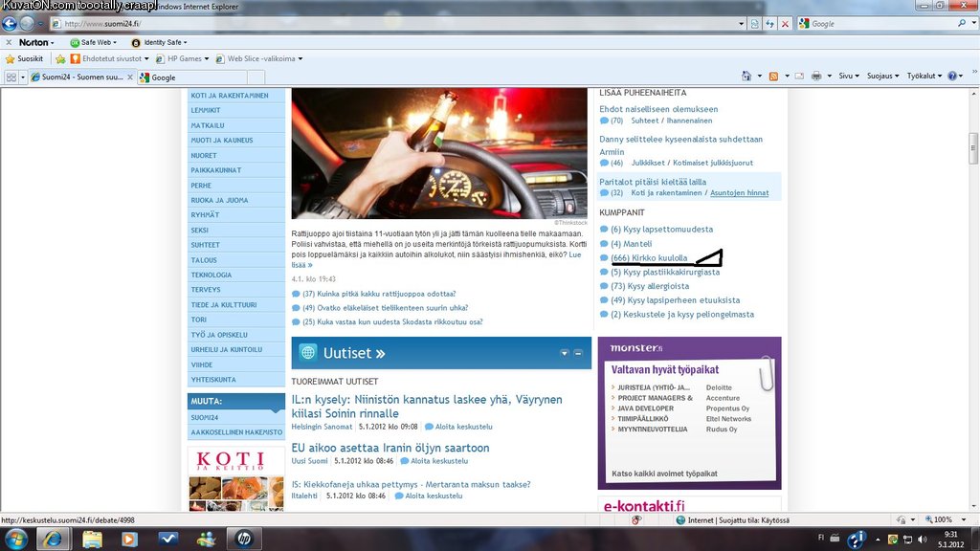Open the Kirkko kuulolla discussion link

click(x=659, y=258)
